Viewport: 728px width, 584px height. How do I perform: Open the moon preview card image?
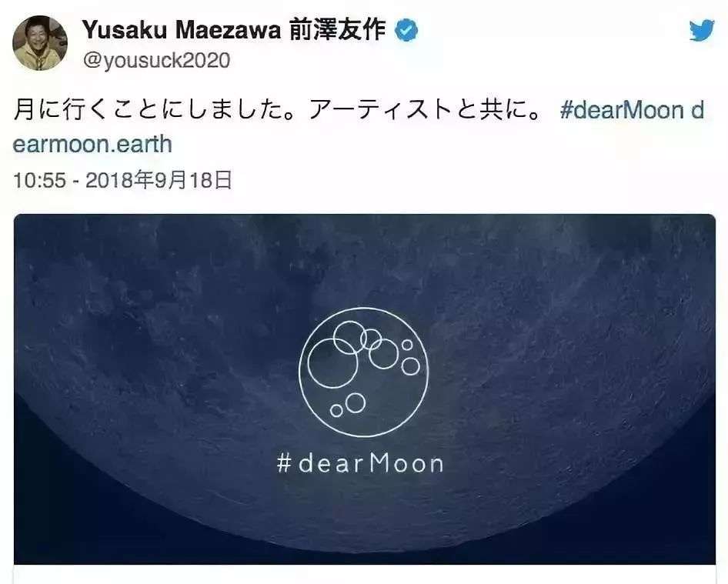pyautogui.click(x=365, y=389)
